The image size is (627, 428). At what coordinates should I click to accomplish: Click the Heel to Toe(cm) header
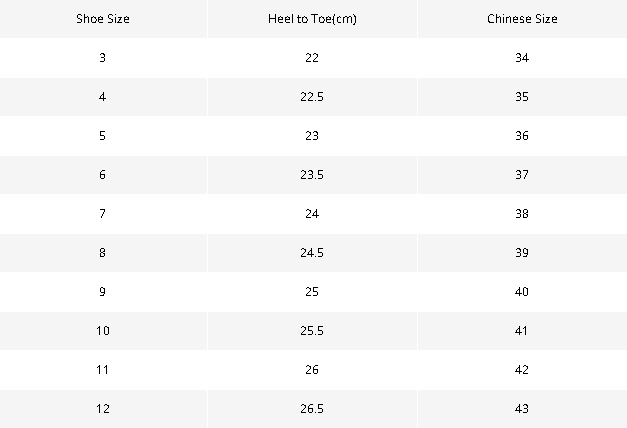point(312,19)
